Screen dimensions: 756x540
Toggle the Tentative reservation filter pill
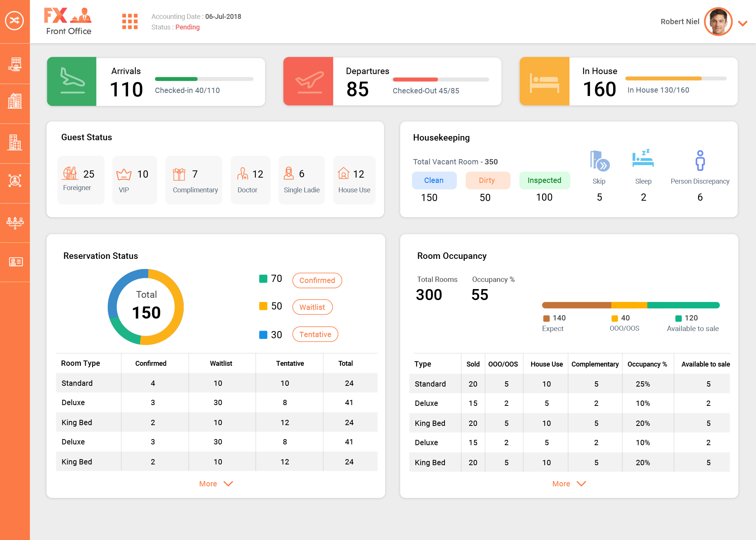[315, 334]
